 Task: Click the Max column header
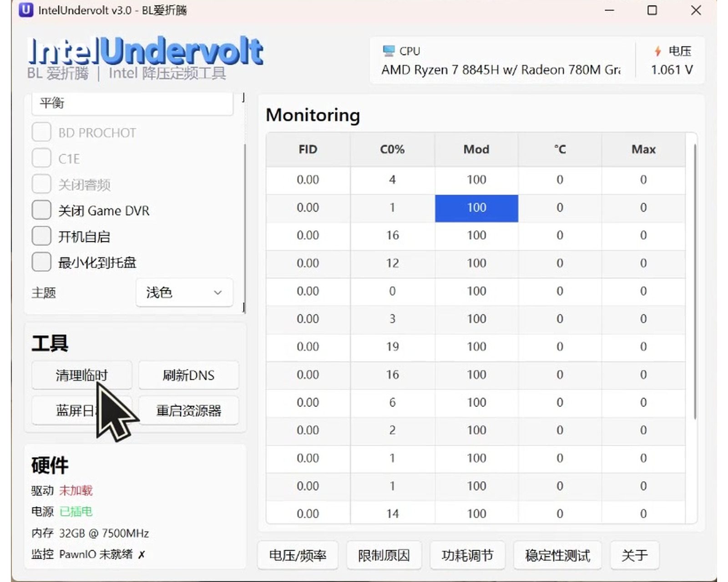coord(643,150)
